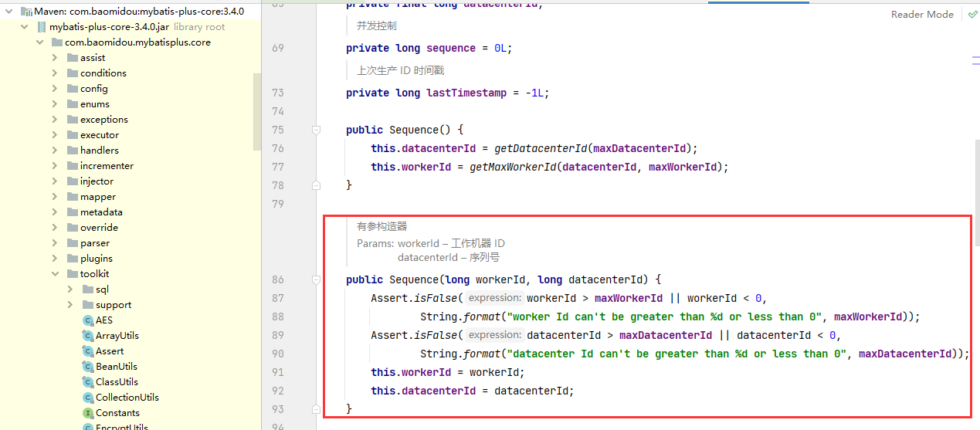This screenshot has height=430, width=980.
Task: Click the Maven library icon for baomidou
Action: click(x=26, y=12)
